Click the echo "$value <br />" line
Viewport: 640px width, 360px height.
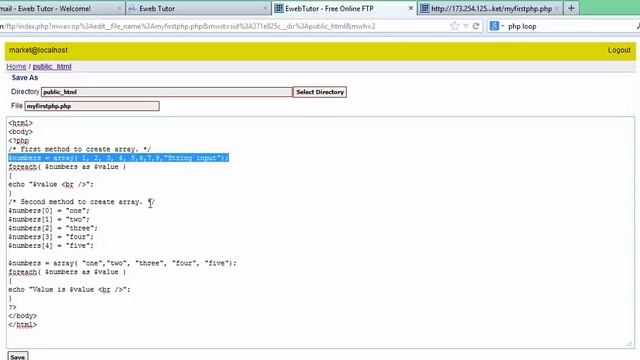pyautogui.click(x=51, y=184)
